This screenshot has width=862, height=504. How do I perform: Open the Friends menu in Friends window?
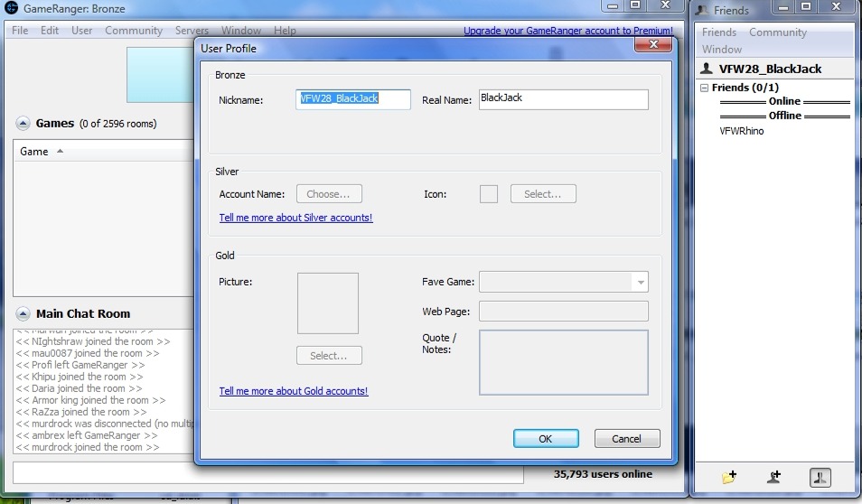pos(719,33)
